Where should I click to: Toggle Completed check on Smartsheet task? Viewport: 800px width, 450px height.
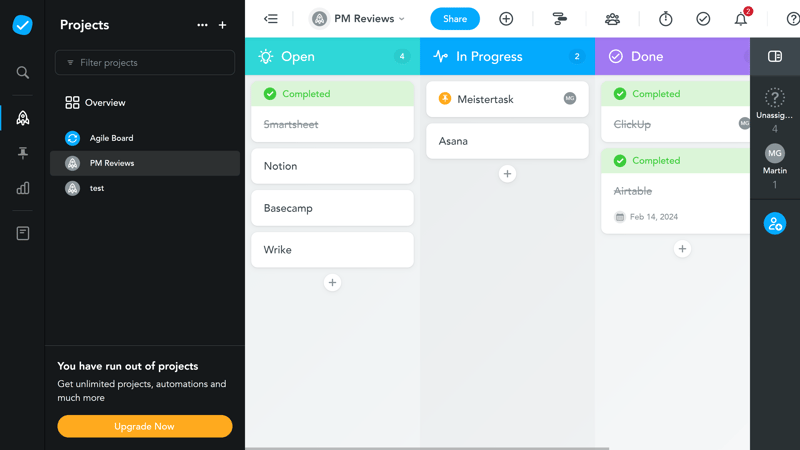[x=270, y=94]
